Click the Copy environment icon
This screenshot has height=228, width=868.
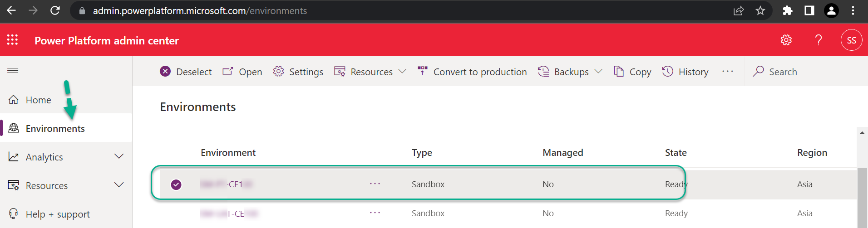[619, 71]
